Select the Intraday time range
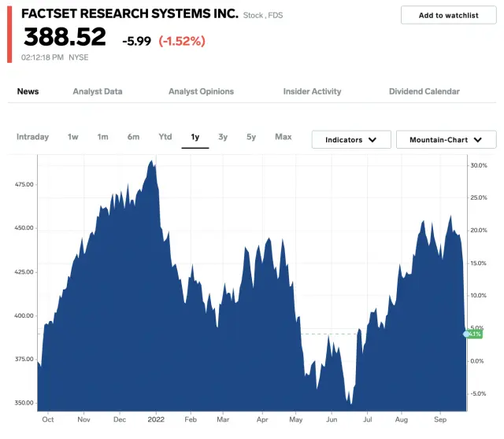Screen dimensions: 504x439 [x=33, y=137]
